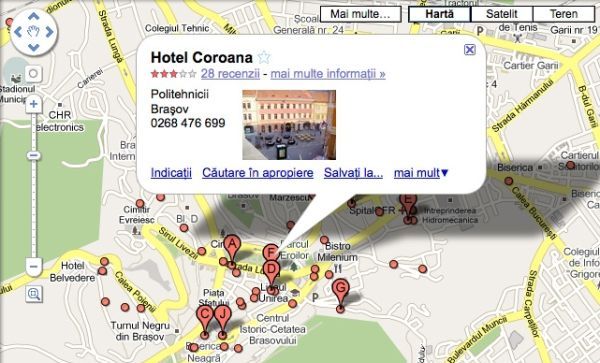Switch to Satelit view
Viewport: 600px width, 363px height.
pos(501,14)
